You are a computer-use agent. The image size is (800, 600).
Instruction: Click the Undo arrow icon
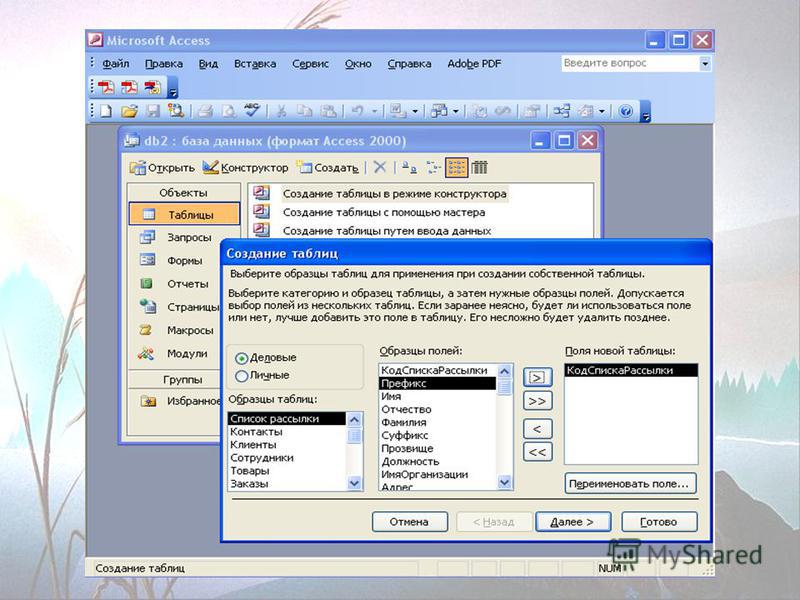[x=357, y=111]
